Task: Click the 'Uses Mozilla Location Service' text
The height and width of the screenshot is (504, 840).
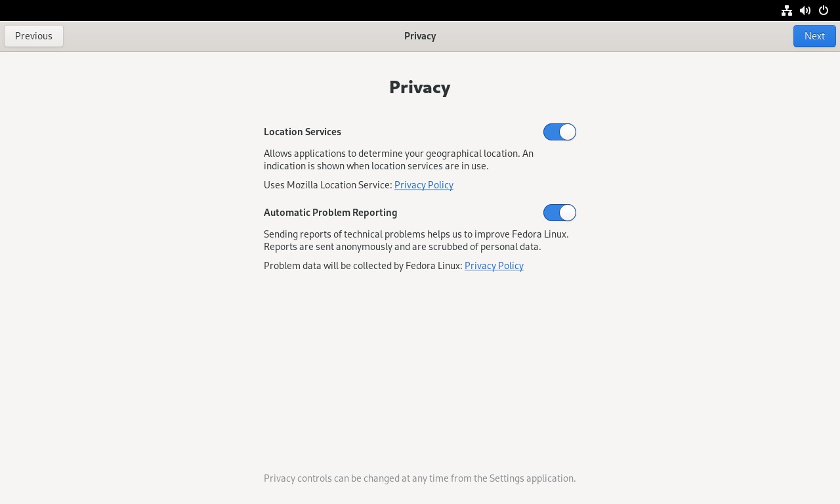Action: [x=327, y=185]
